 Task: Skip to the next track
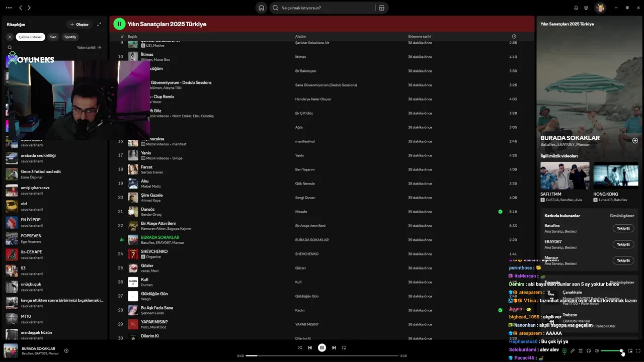334,347
